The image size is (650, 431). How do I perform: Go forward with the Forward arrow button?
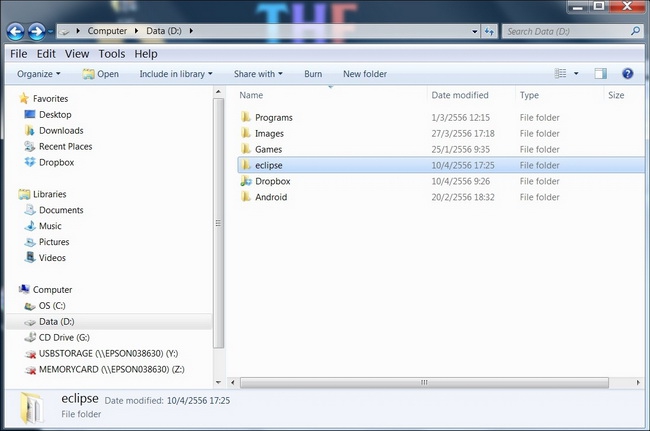coord(36,31)
